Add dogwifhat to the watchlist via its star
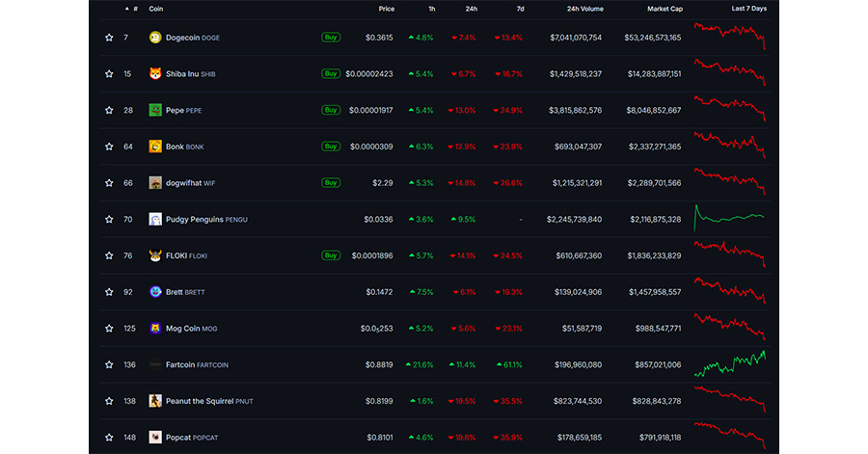Image resolution: width=868 pixels, height=454 pixels. click(x=109, y=183)
